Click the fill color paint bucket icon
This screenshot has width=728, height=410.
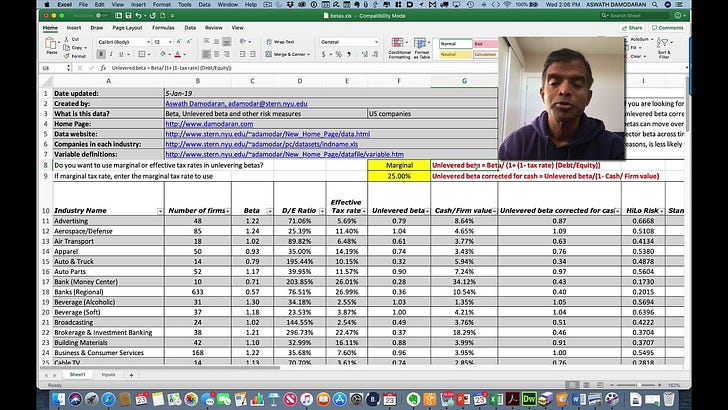click(x=162, y=54)
